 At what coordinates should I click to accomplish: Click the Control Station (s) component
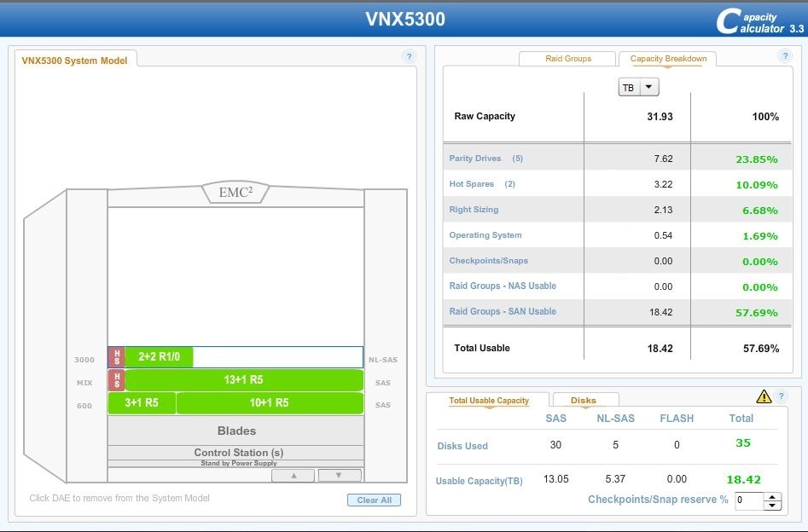click(236, 452)
